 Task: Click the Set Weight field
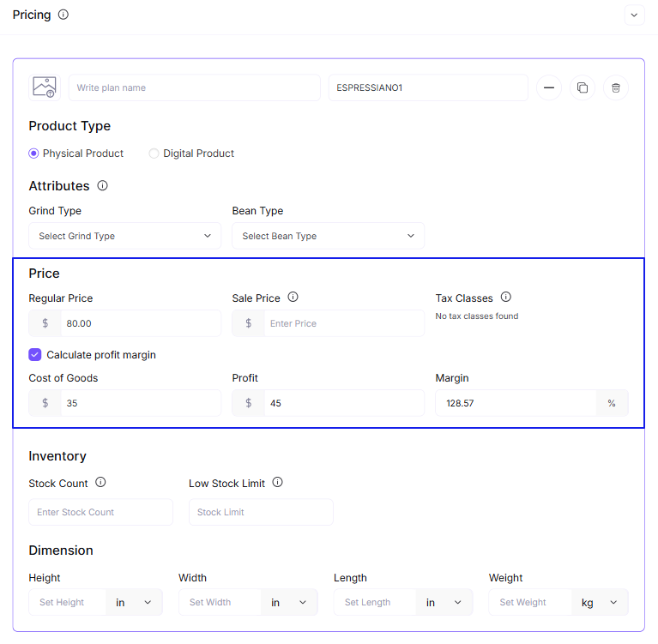(x=530, y=603)
